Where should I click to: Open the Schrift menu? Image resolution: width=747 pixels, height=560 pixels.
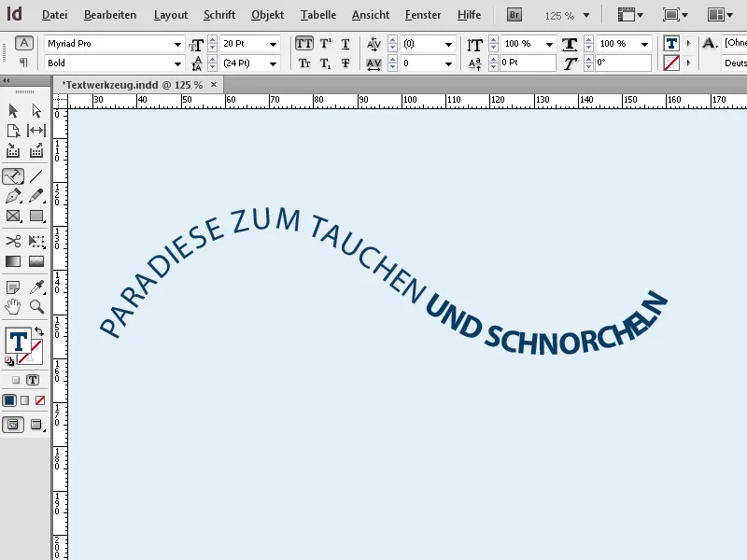(218, 15)
